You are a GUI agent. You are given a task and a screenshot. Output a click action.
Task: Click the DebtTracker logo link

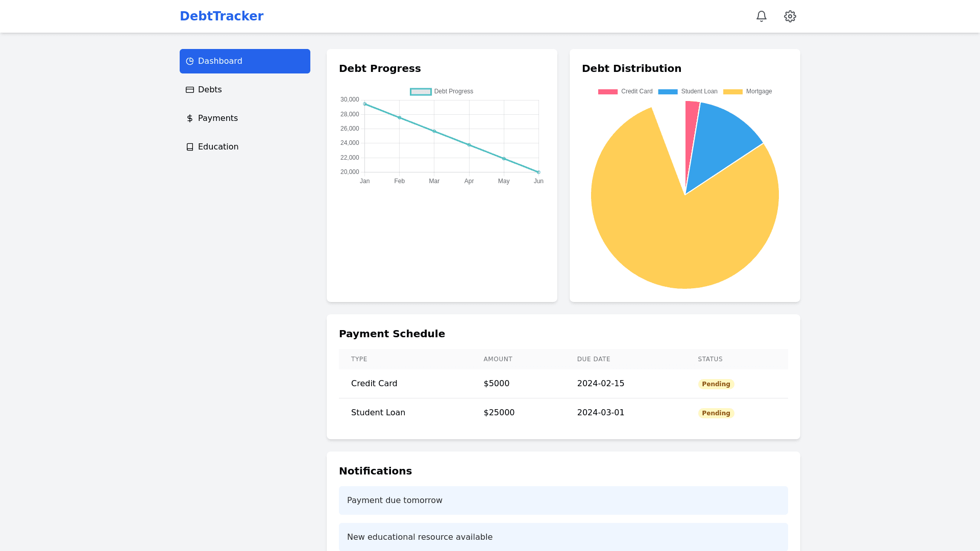coord(222,16)
